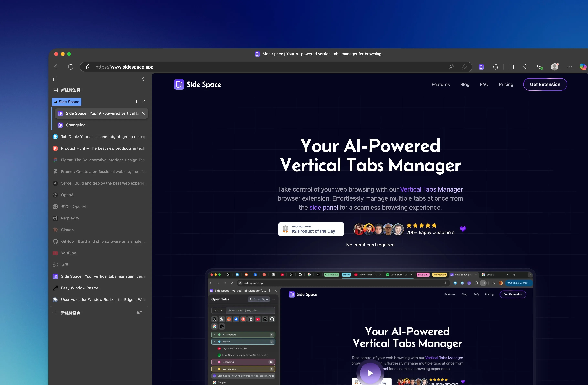Add new tab to Side Space group
This screenshot has width=588, height=385.
(136, 102)
